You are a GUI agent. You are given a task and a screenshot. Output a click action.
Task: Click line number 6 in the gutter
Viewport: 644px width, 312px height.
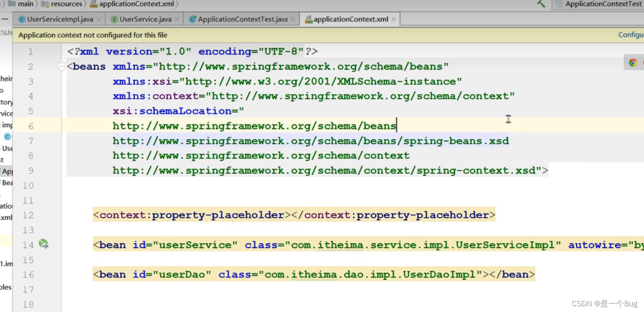tap(31, 126)
